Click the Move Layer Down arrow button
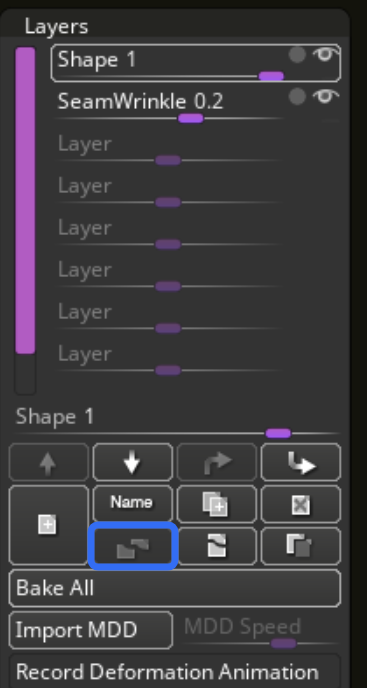Viewport: 367px width, 688px height. [132, 462]
